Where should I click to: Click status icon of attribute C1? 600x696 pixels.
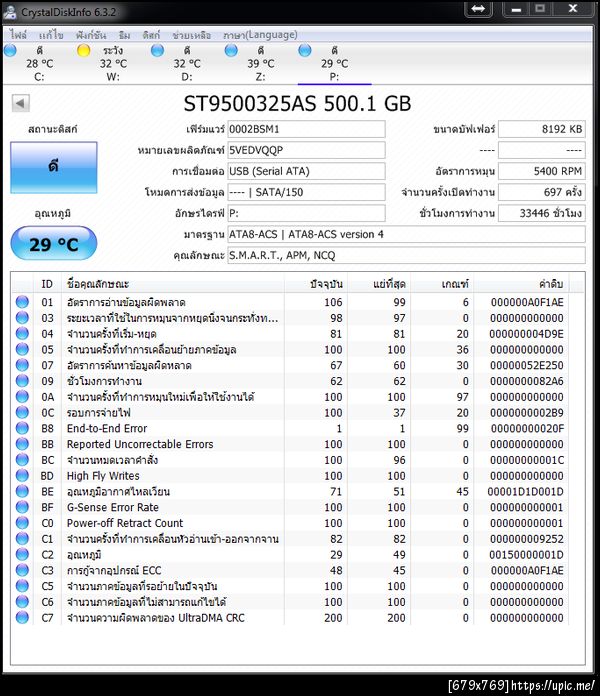(x=22, y=538)
